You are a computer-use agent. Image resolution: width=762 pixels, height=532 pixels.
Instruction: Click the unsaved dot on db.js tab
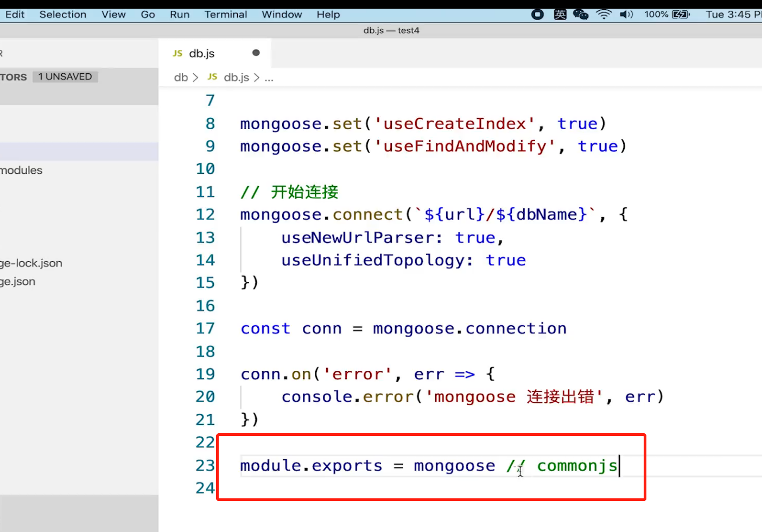(256, 53)
